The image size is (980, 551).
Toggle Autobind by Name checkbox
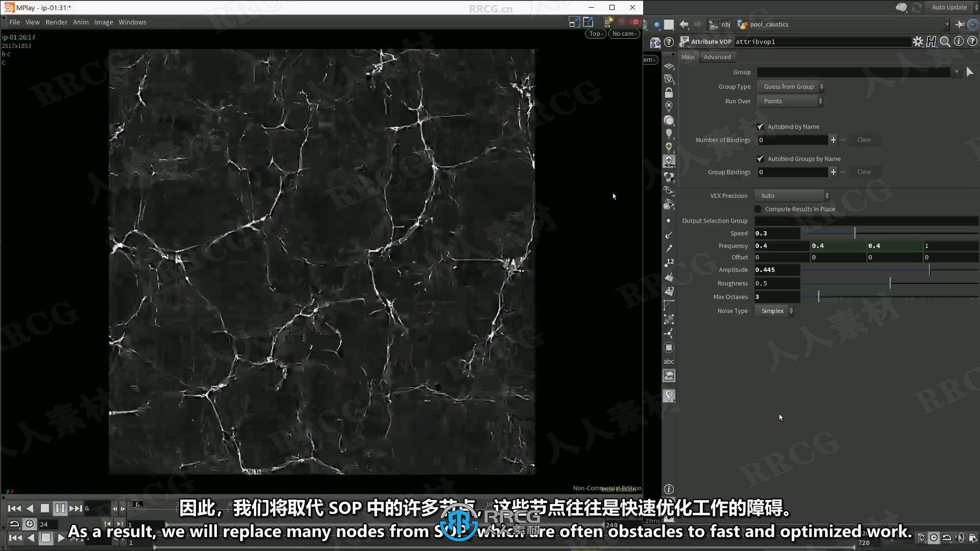(x=760, y=127)
